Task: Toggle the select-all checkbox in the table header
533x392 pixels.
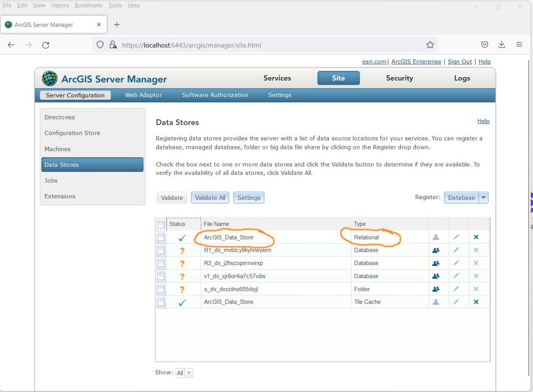Action: (x=161, y=225)
